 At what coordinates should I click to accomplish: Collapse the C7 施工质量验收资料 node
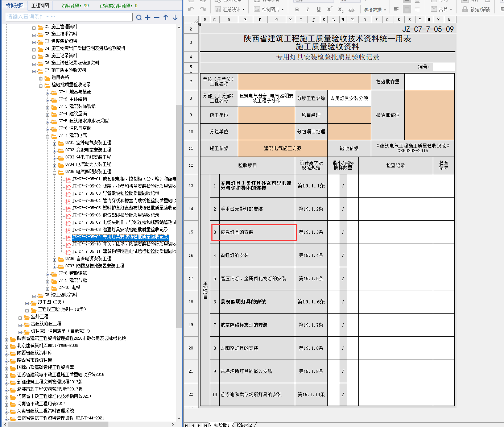[34, 71]
